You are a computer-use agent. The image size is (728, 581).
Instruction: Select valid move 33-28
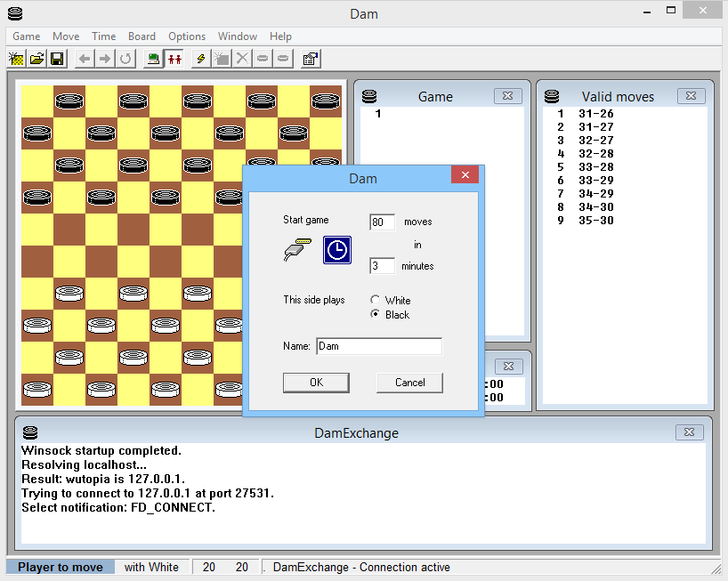[x=595, y=167]
